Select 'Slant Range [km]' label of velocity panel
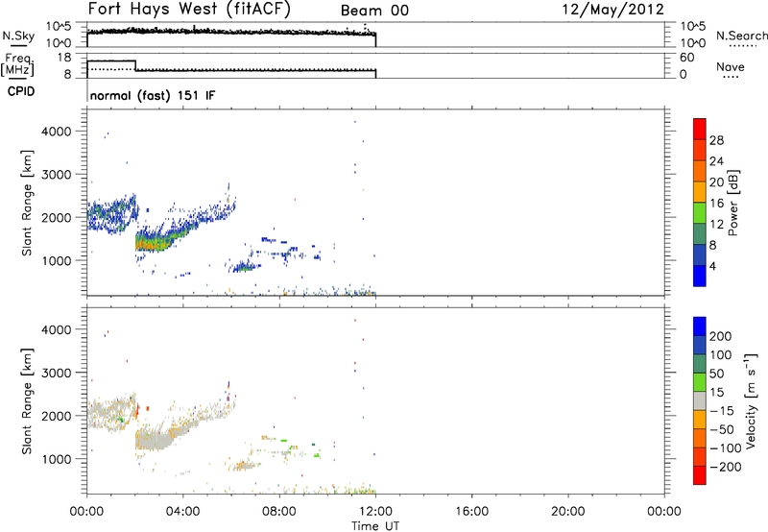The height and width of the screenshot is (532, 768). (x=27, y=400)
